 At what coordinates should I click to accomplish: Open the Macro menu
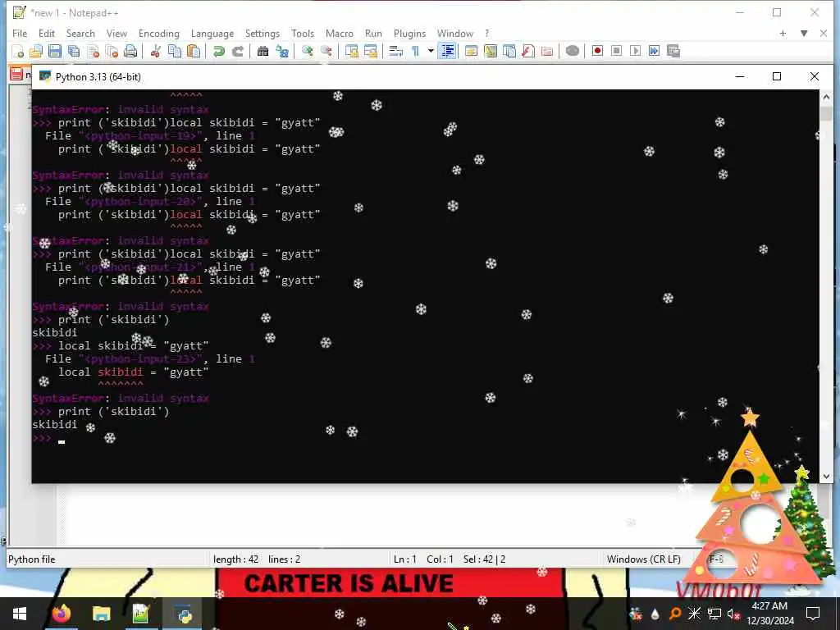[x=340, y=33]
